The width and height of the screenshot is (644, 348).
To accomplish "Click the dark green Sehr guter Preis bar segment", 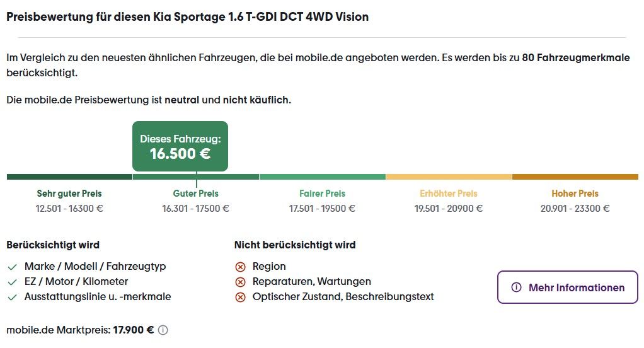I will pos(69,177).
